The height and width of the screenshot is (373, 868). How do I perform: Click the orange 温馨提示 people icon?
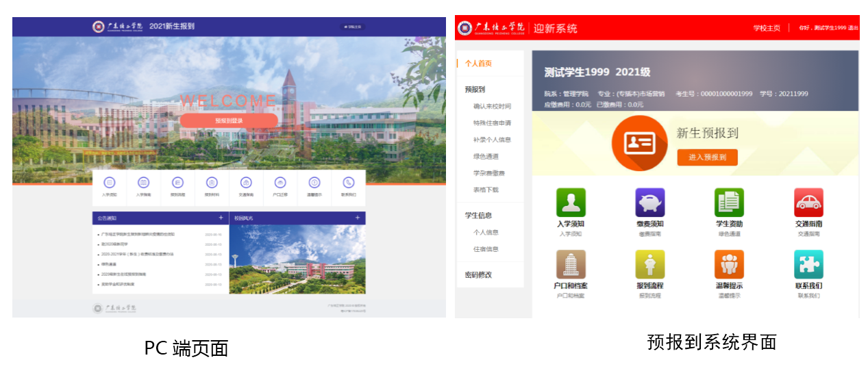pyautogui.click(x=729, y=264)
